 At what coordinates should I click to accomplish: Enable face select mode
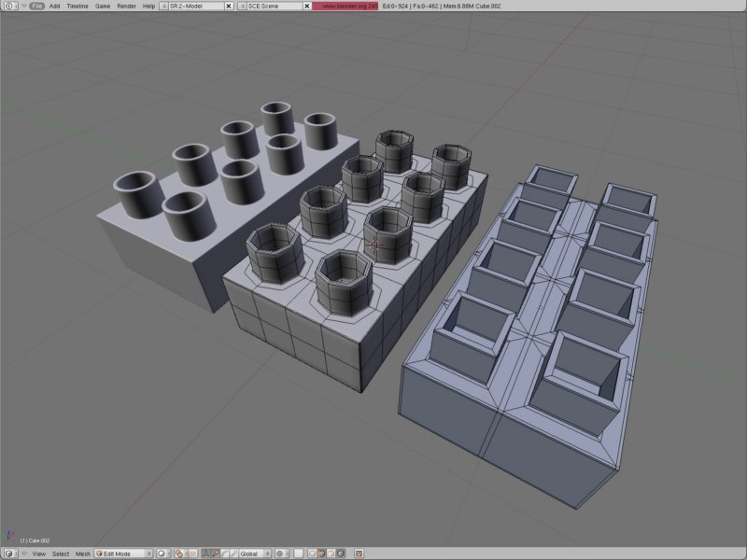(x=331, y=553)
